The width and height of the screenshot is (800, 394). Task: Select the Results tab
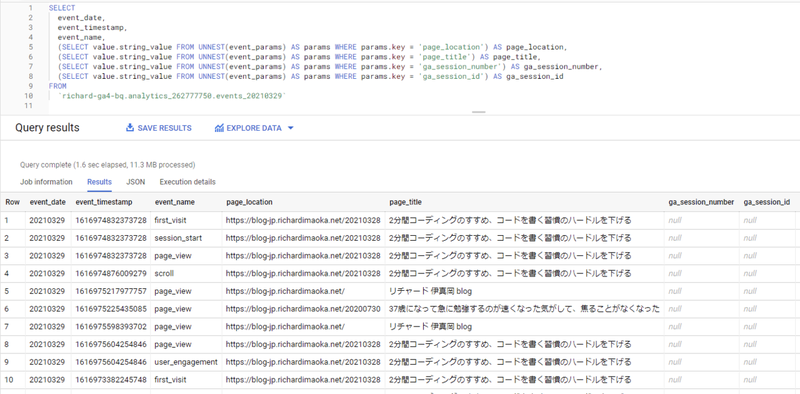tap(99, 182)
